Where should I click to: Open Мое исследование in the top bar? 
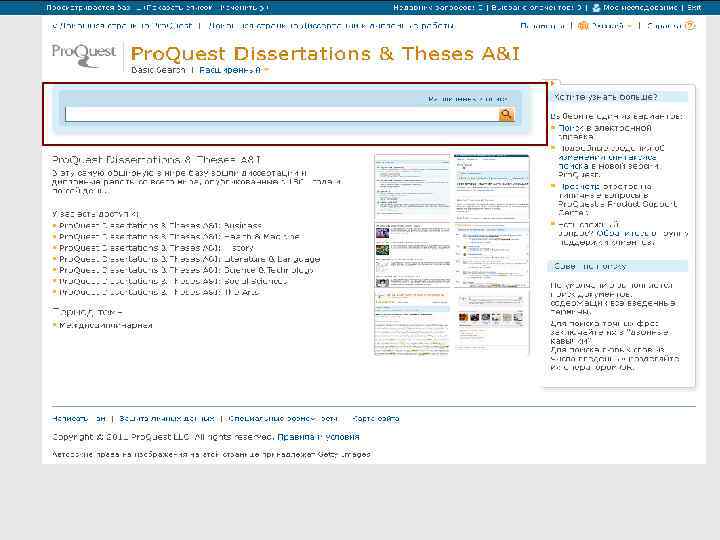click(x=640, y=7)
